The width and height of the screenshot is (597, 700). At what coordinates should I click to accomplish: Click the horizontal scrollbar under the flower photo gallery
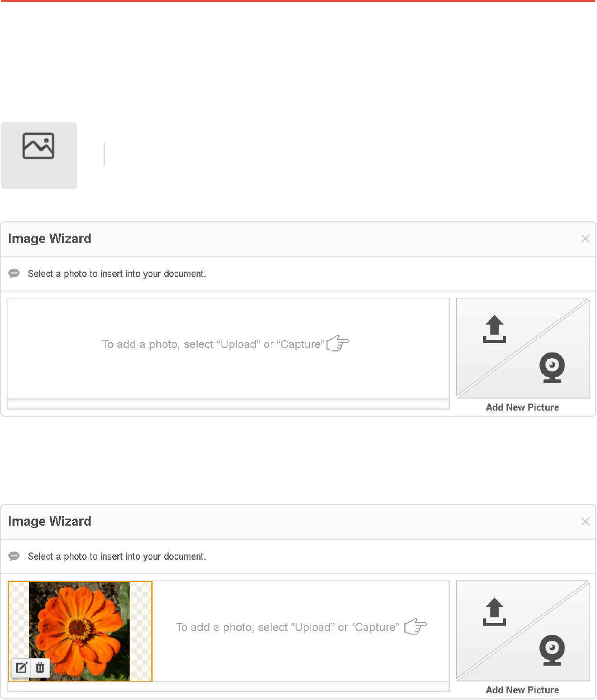click(x=228, y=687)
